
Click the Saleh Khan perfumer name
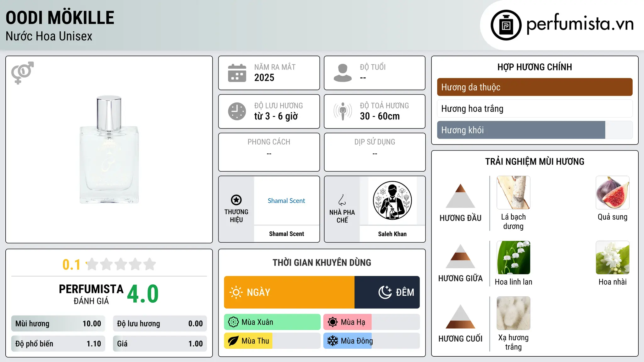[x=392, y=234]
